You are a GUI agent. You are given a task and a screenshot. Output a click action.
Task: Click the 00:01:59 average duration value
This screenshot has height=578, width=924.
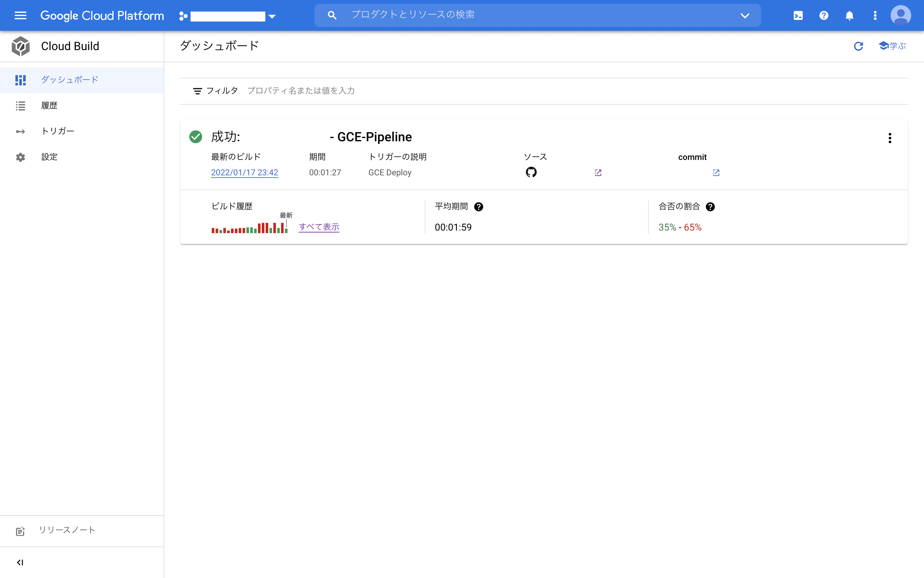click(x=453, y=227)
